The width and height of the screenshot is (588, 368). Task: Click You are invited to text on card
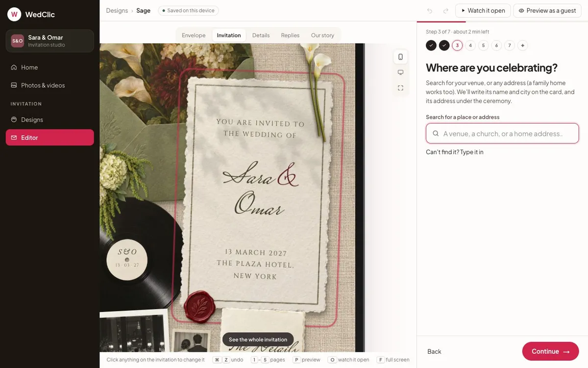click(260, 128)
